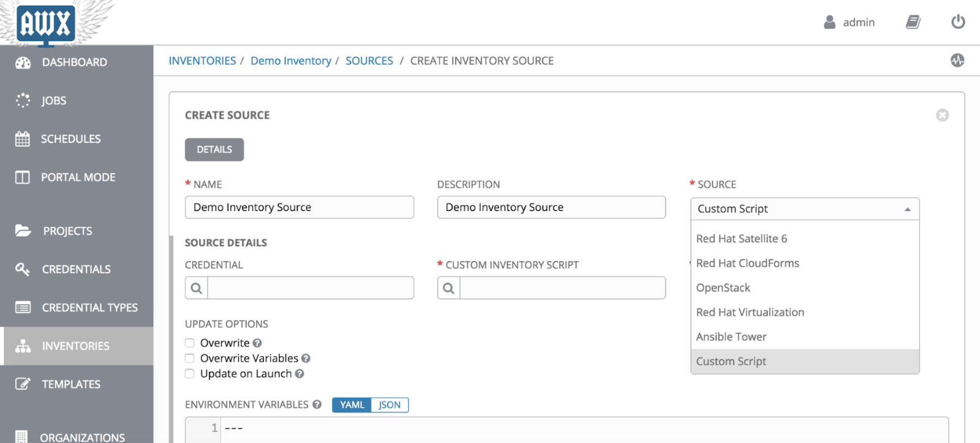Enable the Update on Launch checkbox

click(190, 374)
